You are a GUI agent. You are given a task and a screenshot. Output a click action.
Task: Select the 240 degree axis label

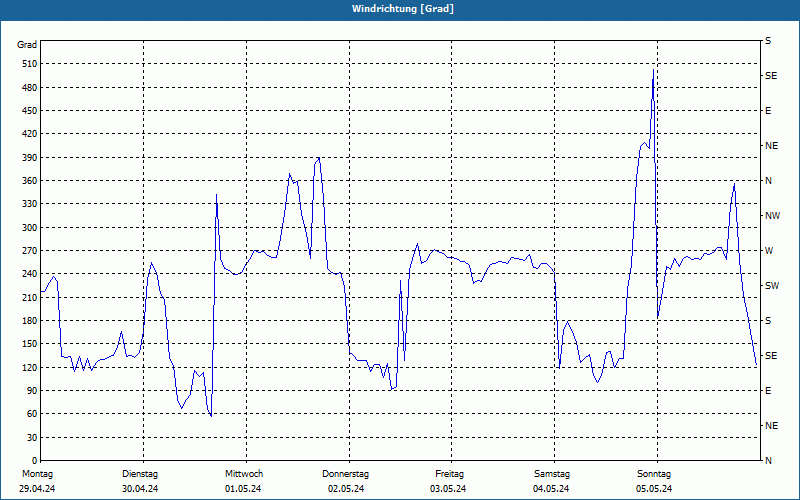tap(30, 274)
